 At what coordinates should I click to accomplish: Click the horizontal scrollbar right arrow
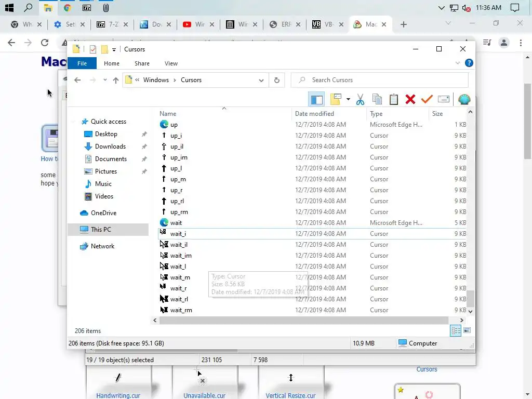click(x=461, y=320)
